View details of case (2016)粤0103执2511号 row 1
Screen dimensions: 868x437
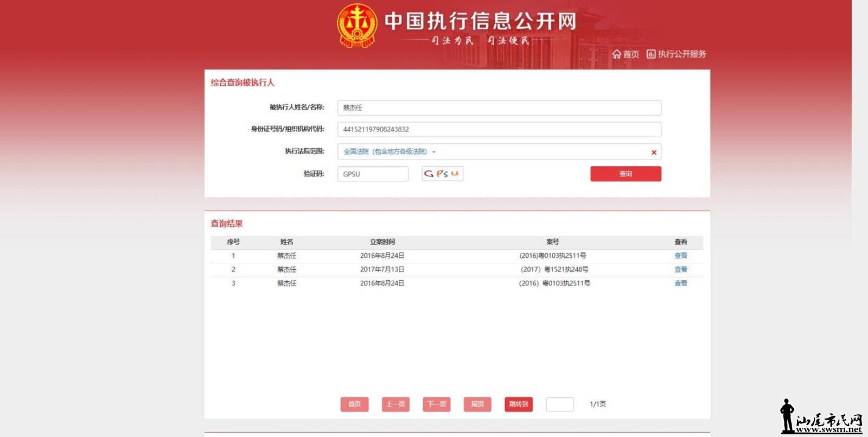(680, 256)
